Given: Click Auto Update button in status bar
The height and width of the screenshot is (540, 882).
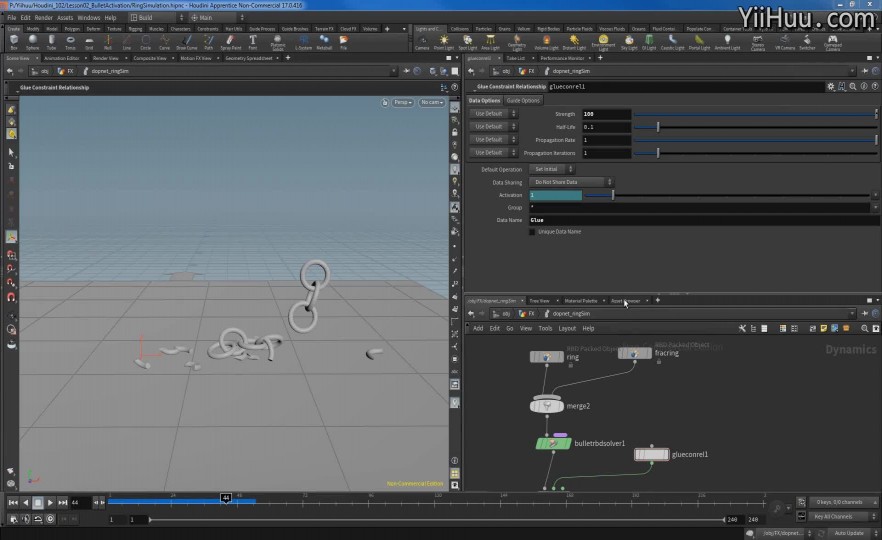Looking at the screenshot, I should (849, 533).
